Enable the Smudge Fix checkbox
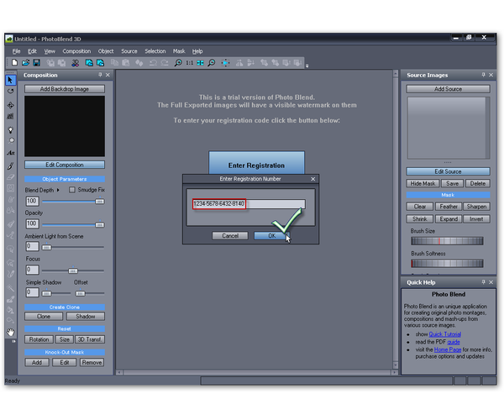504x420 pixels. click(72, 190)
